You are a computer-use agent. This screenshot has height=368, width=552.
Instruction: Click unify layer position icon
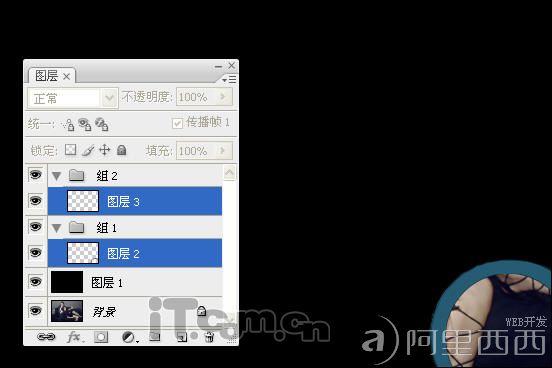click(68, 124)
